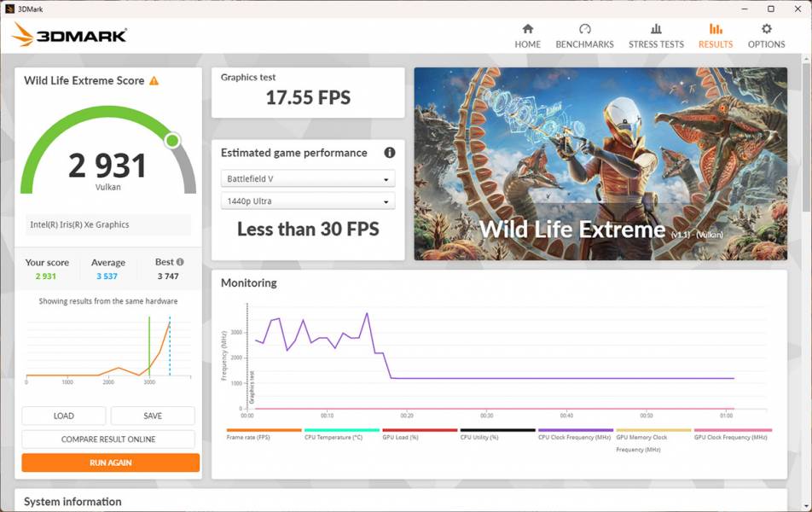812x512 pixels.
Task: Click the orange RUN AGAIN button
Action: click(110, 463)
